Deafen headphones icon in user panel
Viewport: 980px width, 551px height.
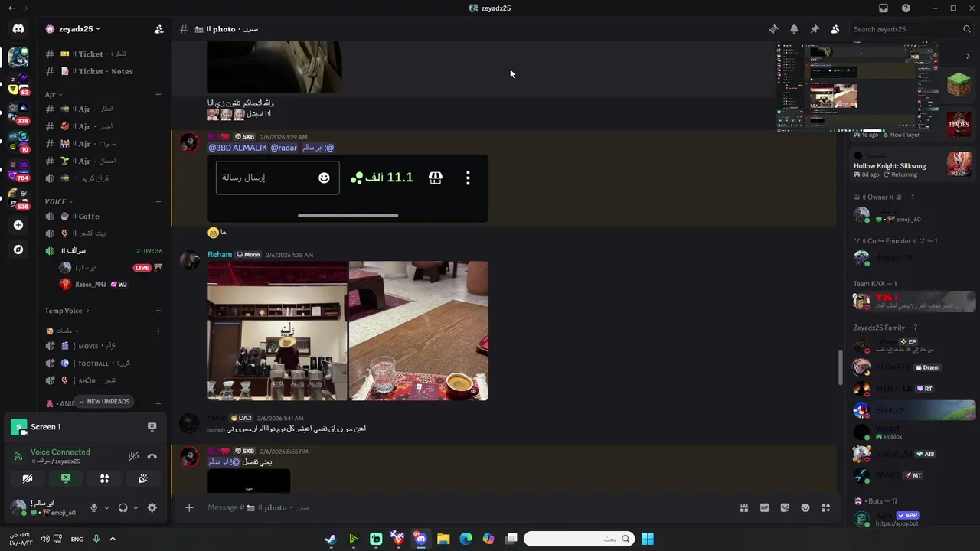122,508
